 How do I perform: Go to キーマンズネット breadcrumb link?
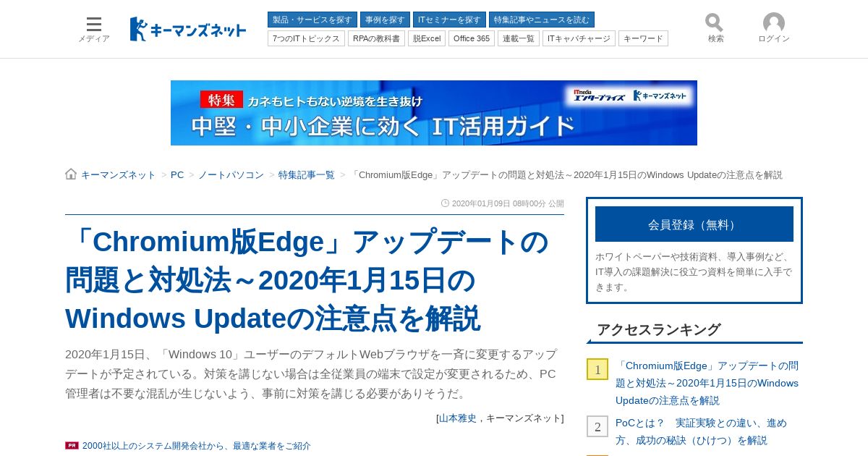tap(119, 175)
